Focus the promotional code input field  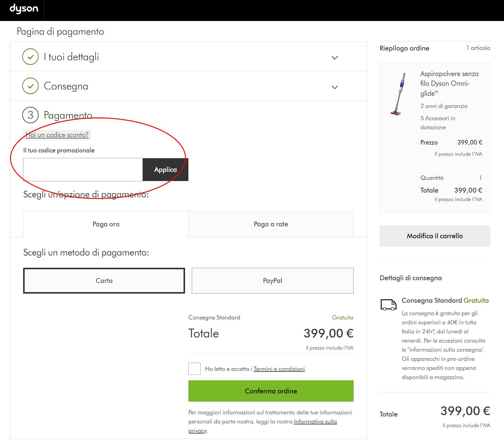[83, 170]
